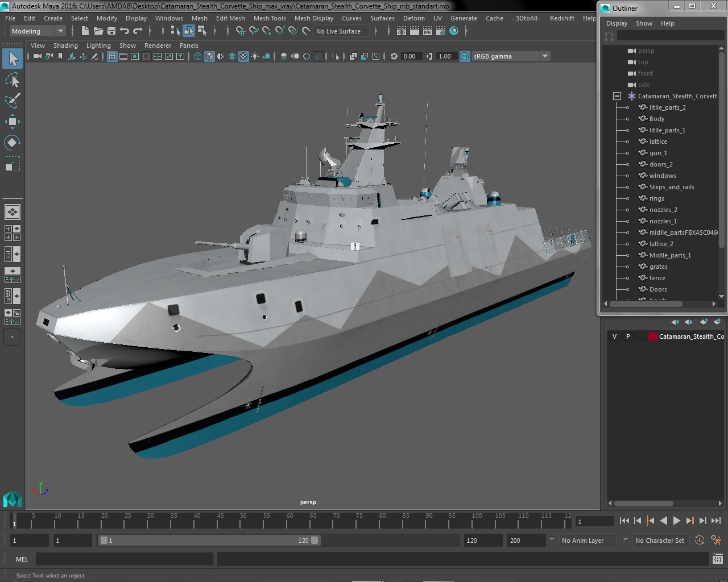Image resolution: width=728 pixels, height=582 pixels.
Task: Click the Use all lights bulb icon
Action: [255, 56]
